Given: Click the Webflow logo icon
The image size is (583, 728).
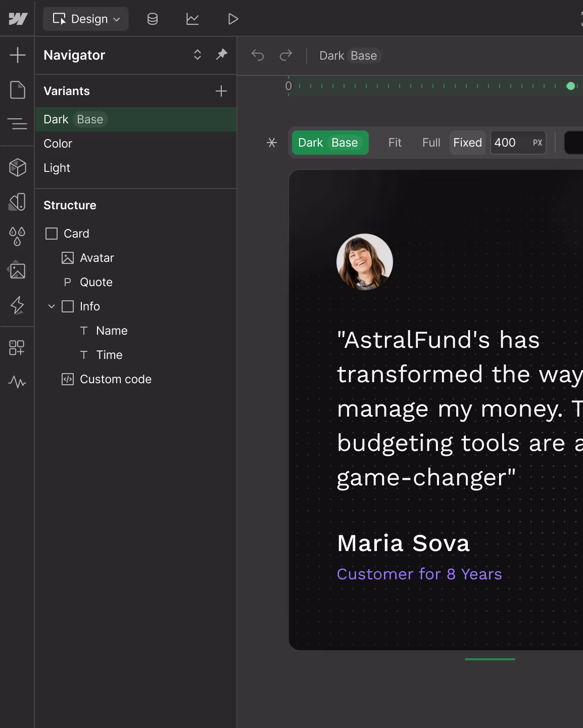Looking at the screenshot, I should pyautogui.click(x=18, y=19).
